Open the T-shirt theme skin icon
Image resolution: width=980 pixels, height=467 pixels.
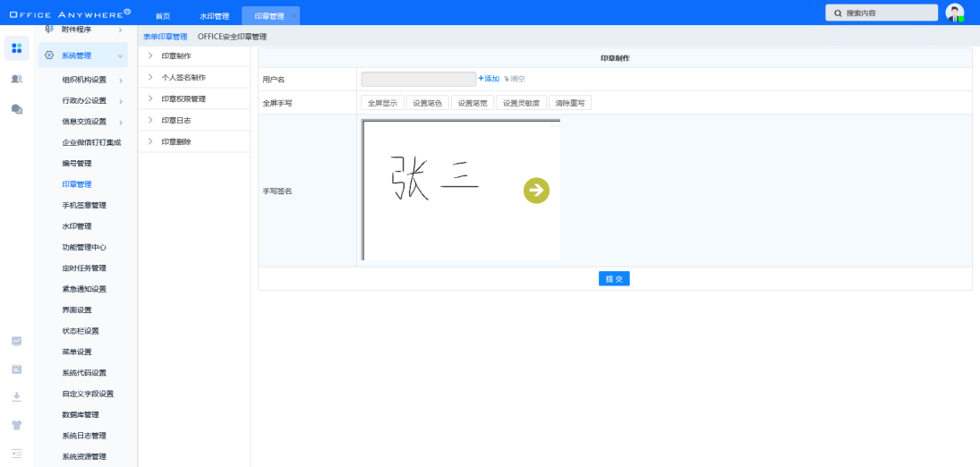coord(16,425)
